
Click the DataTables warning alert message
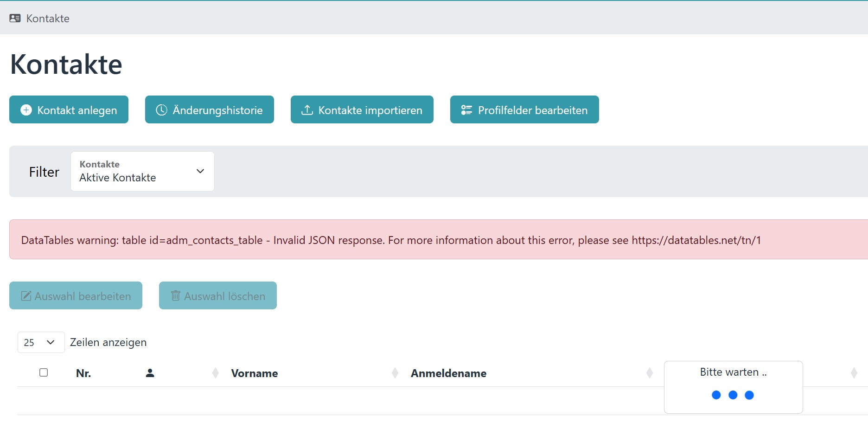[391, 240]
